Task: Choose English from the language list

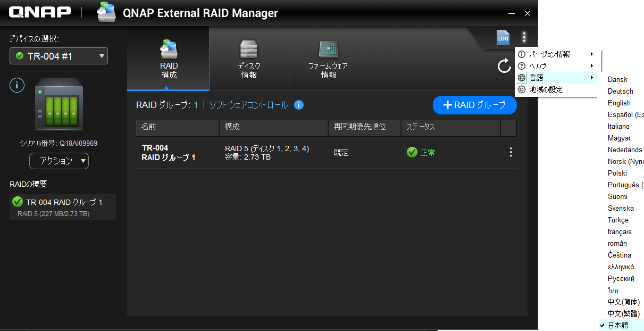Action: tap(619, 103)
